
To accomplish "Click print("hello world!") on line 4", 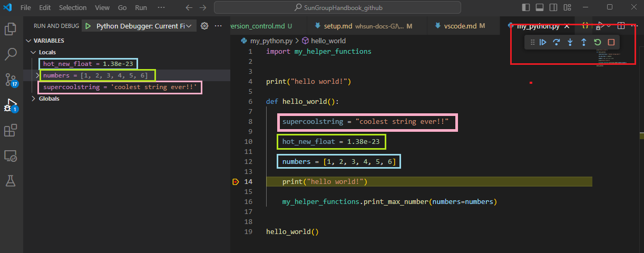I will (x=308, y=82).
